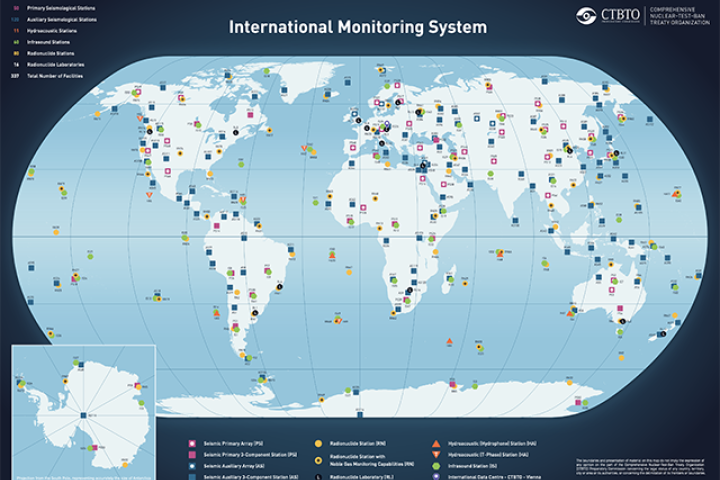720x480 pixels.
Task: Select legend label 'Radionuclide Laboratory (RL)'
Action: click(x=361, y=477)
